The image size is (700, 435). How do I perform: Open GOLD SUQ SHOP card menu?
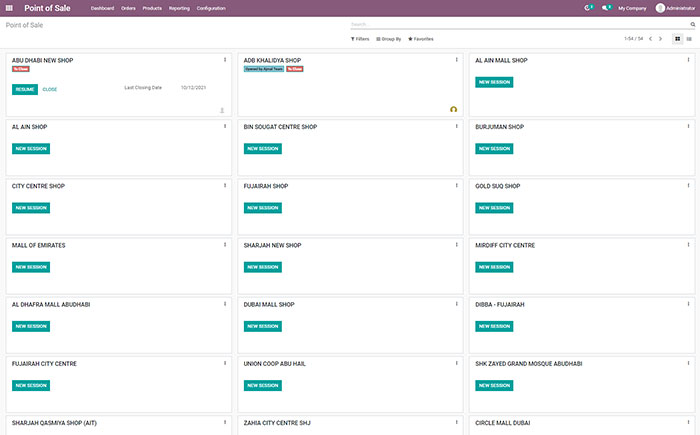click(688, 185)
